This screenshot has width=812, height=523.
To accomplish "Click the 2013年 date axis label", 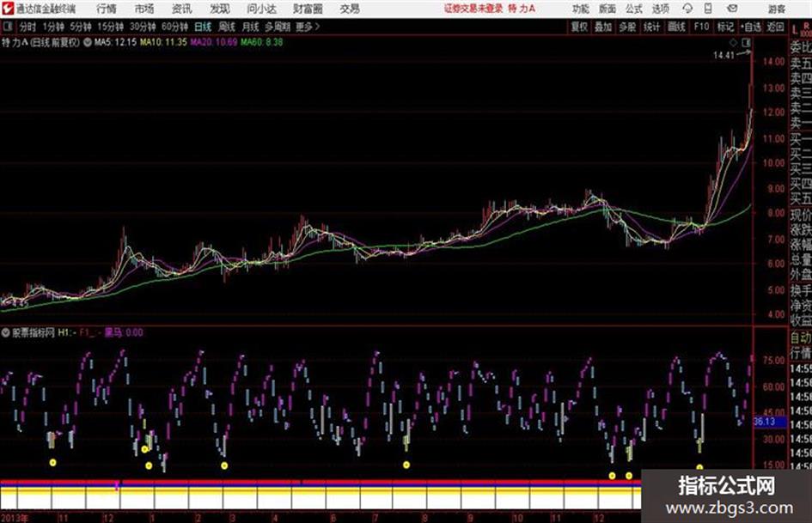I will pos(15,518).
